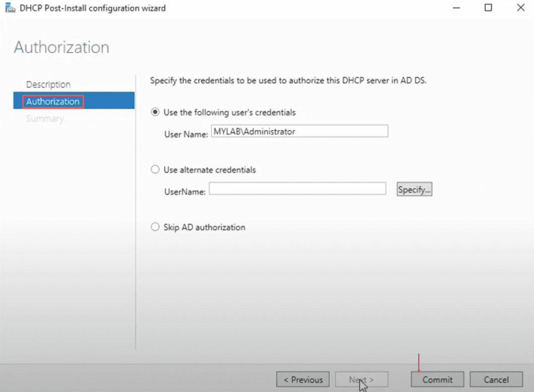Cancel the post-install configuration wizard
The height and width of the screenshot is (392, 534).
click(496, 379)
